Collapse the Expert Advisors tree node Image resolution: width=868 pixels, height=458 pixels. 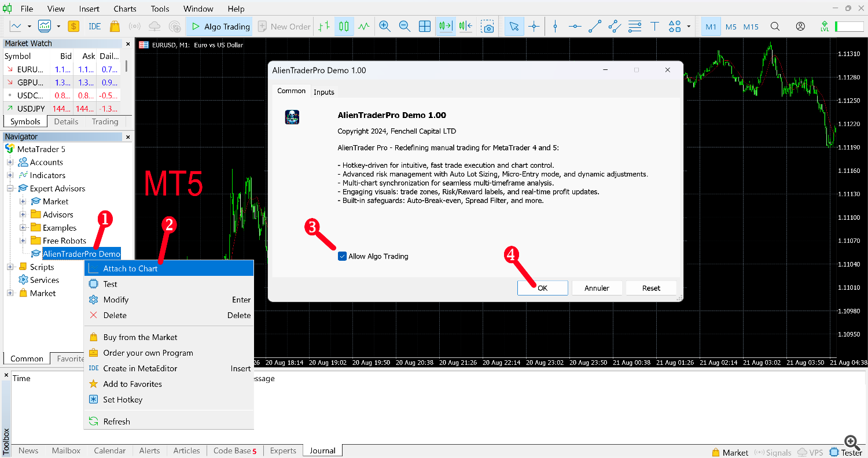coord(10,189)
